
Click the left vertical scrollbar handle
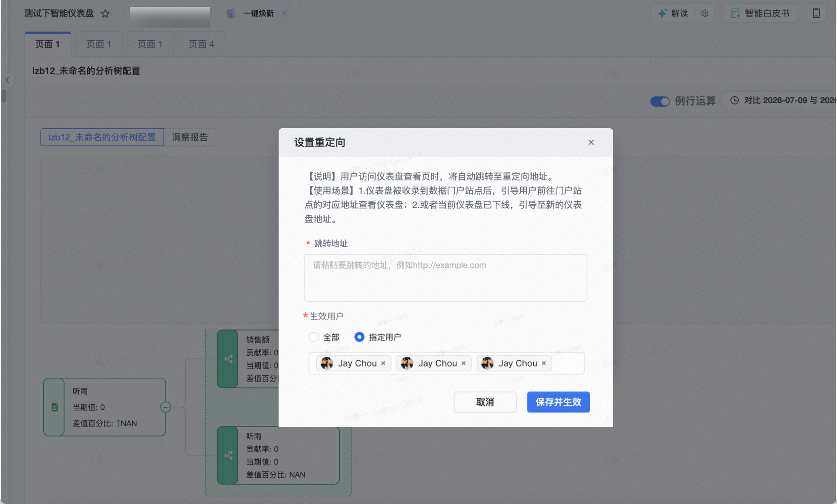click(x=4, y=96)
